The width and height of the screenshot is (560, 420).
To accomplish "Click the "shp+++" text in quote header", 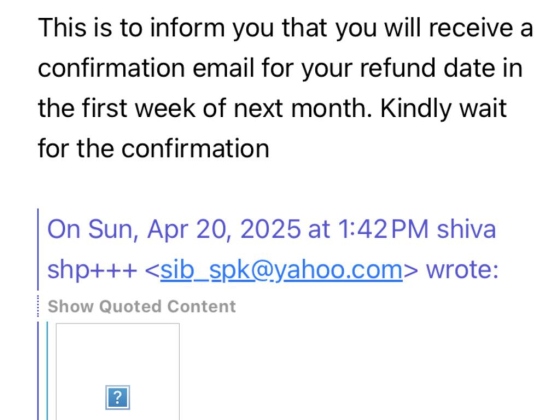I will point(92,270).
